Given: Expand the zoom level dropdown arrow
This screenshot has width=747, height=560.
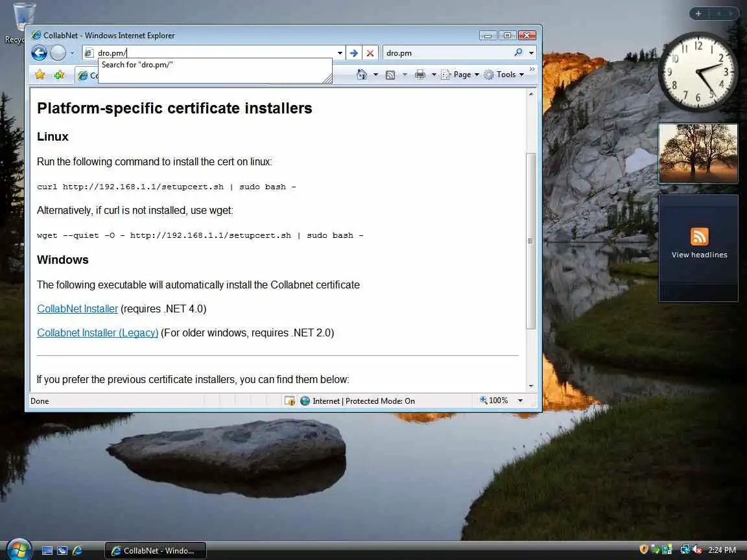Looking at the screenshot, I should pos(520,401).
